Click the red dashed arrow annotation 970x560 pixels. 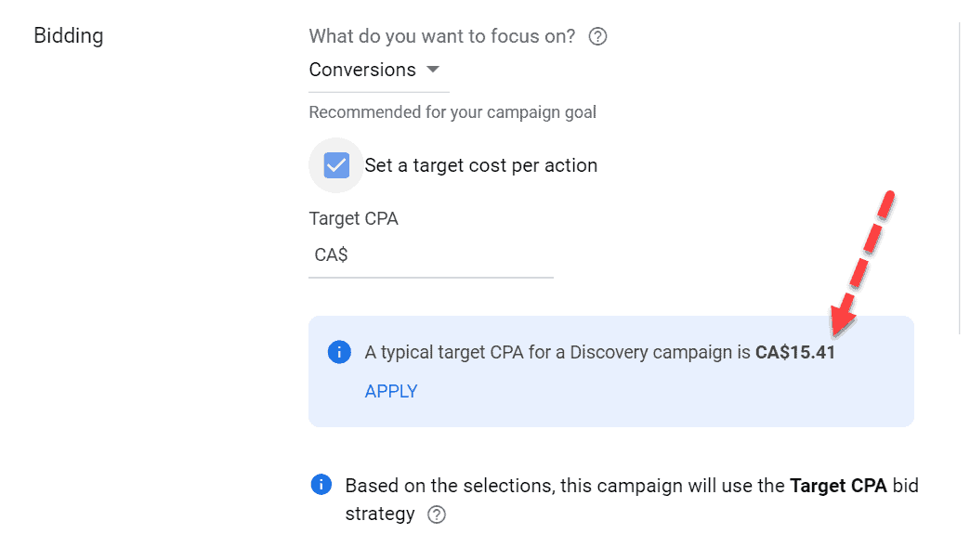[x=861, y=265]
